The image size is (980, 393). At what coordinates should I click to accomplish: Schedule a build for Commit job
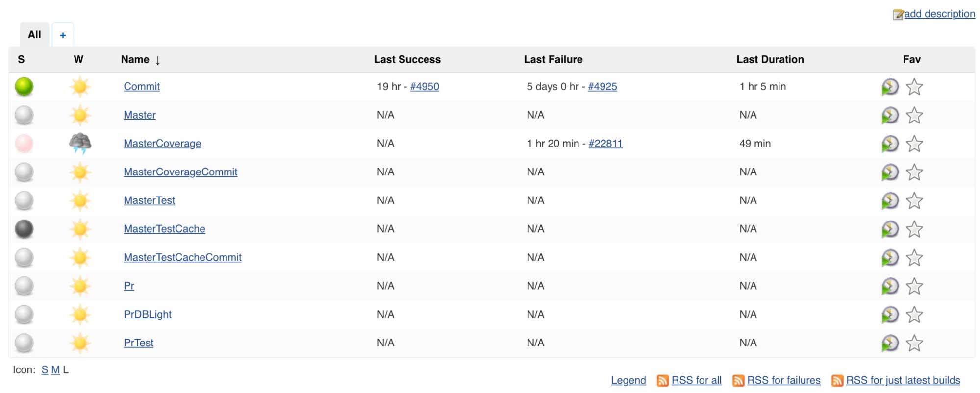pos(889,87)
